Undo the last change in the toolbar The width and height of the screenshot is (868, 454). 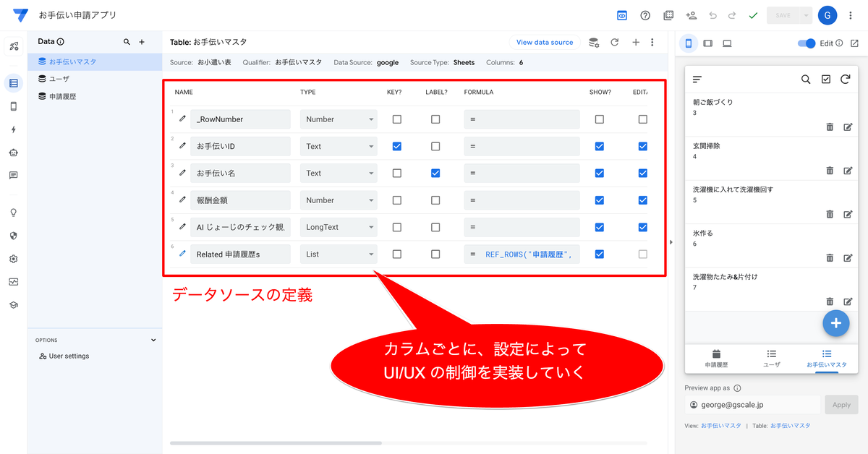(713, 14)
